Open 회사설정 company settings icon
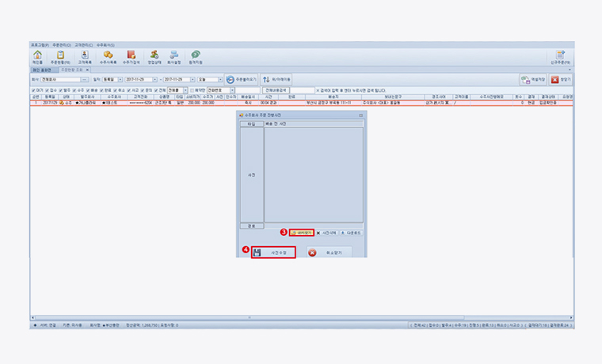Image resolution: width=602 pixels, height=364 pixels. (x=173, y=55)
